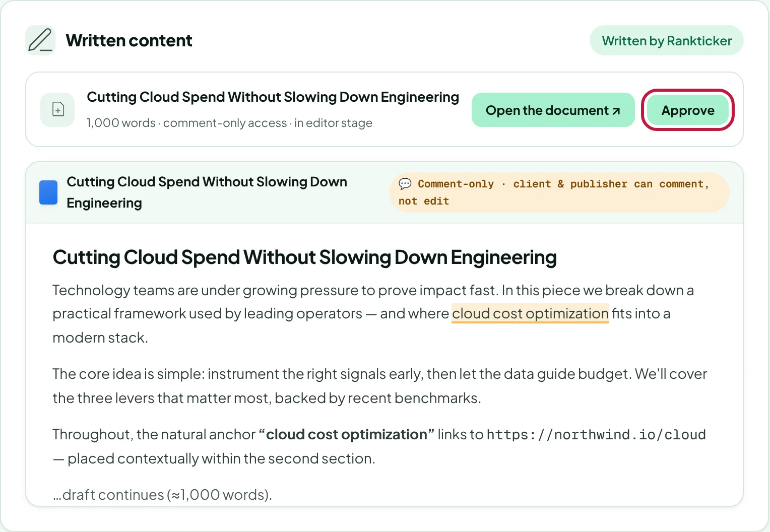Click the "1,000 words · comment-only access" metadata line

click(x=229, y=123)
